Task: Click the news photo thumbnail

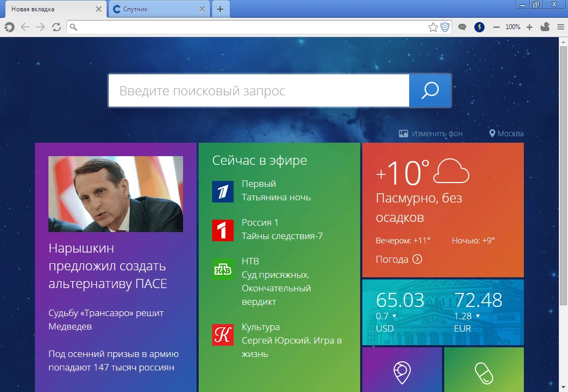Action: tap(116, 194)
